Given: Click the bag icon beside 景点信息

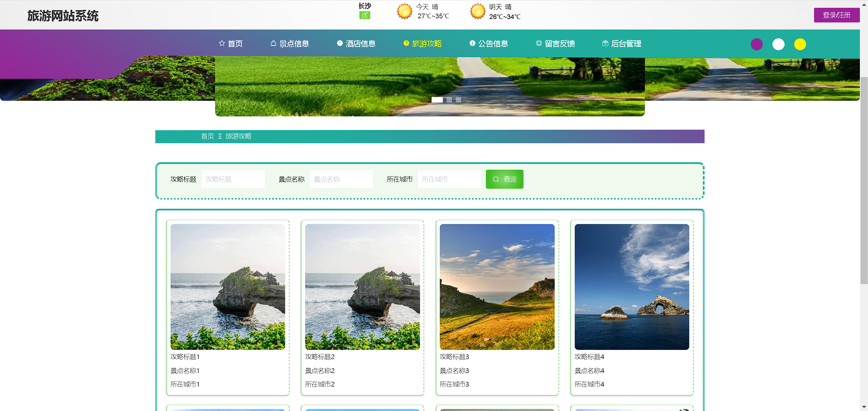Looking at the screenshot, I should (x=273, y=43).
